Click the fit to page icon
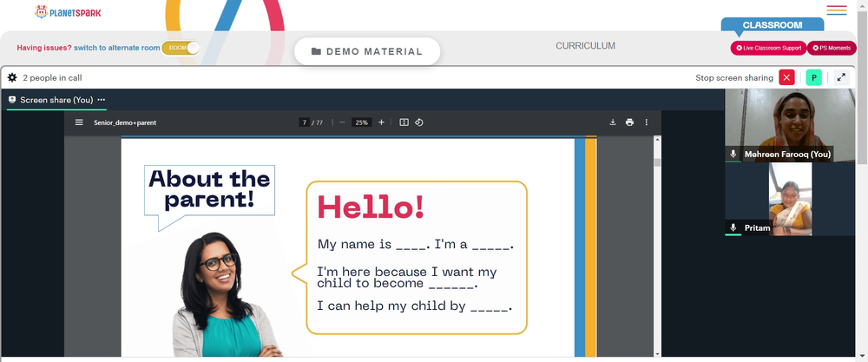The height and width of the screenshot is (362, 868). (404, 122)
